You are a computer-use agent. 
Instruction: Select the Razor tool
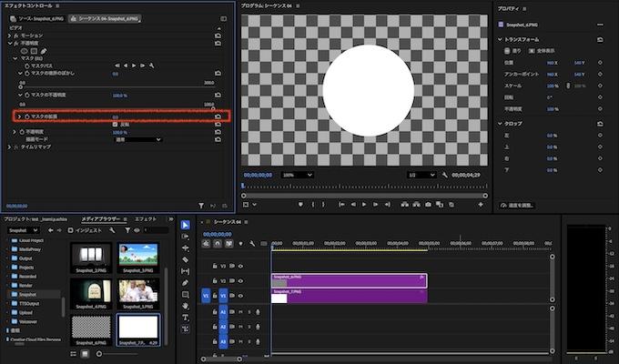click(x=186, y=259)
